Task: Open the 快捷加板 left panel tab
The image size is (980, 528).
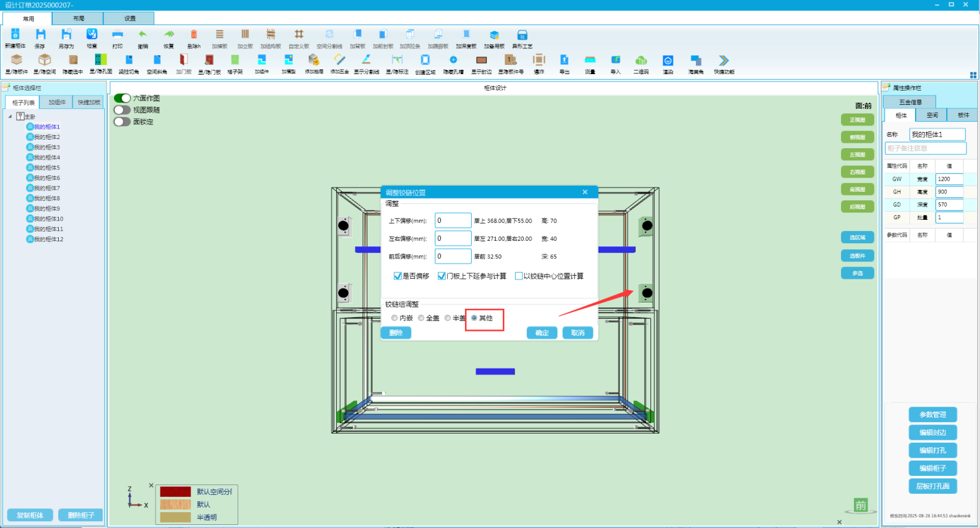Action: pos(89,102)
